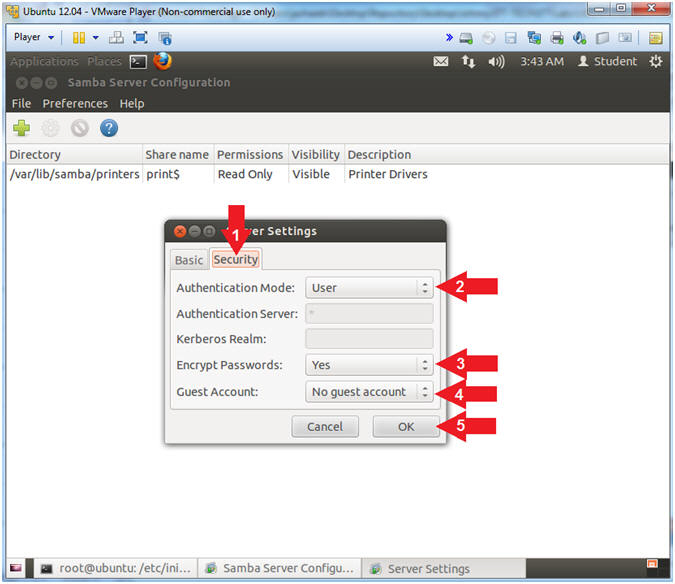Viewport: 675px width, 584px height.
Task: Click the VMware network adapter device icon
Action: 534,38
